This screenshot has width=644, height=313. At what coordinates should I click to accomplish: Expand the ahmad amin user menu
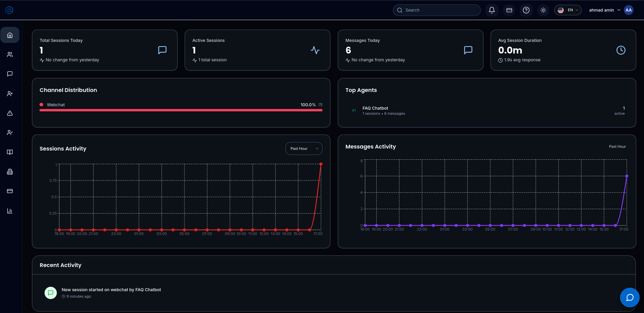click(x=605, y=10)
